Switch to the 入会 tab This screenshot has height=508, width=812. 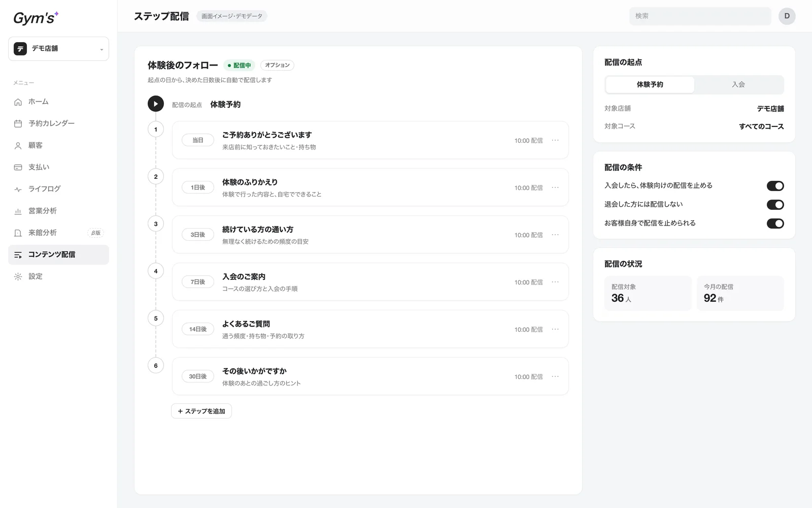tap(738, 84)
